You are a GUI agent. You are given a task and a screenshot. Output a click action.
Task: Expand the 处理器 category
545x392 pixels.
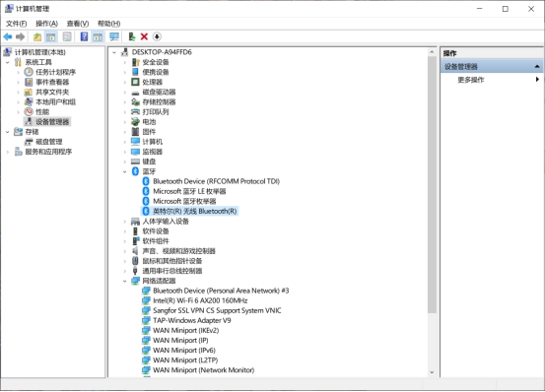124,83
